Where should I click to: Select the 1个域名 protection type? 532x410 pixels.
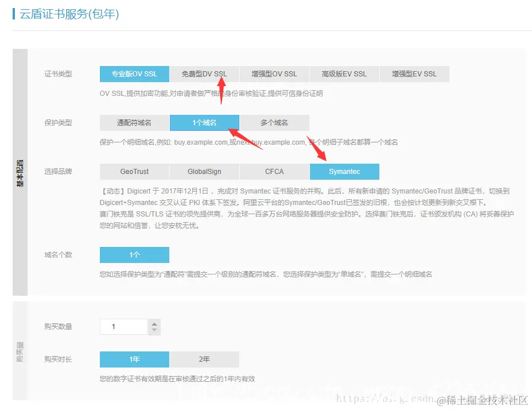(x=204, y=123)
